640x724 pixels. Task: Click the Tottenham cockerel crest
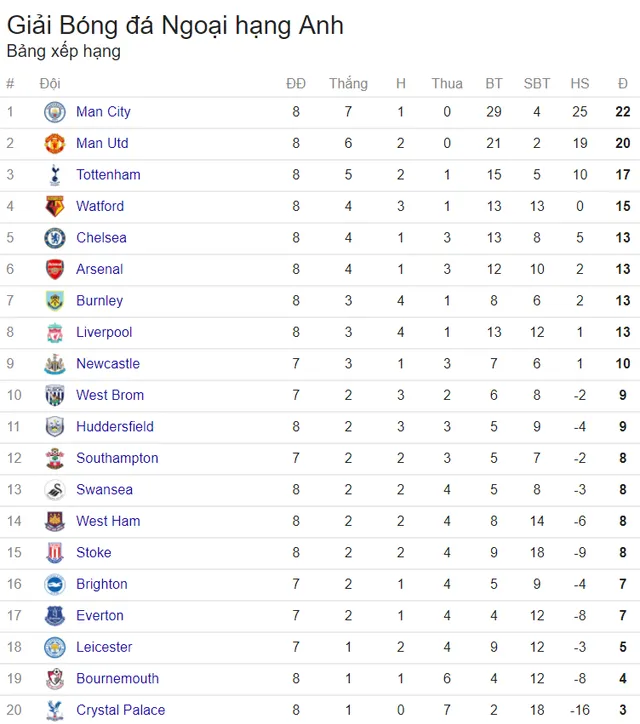tap(55, 175)
